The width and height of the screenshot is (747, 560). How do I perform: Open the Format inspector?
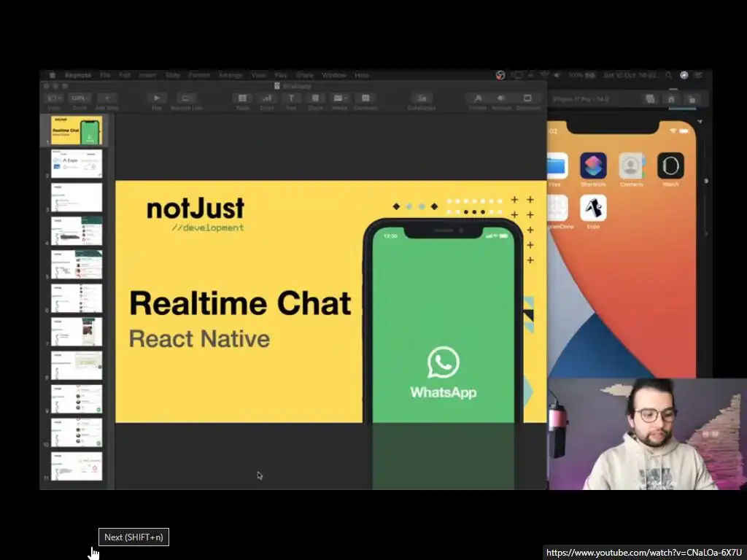(477, 98)
